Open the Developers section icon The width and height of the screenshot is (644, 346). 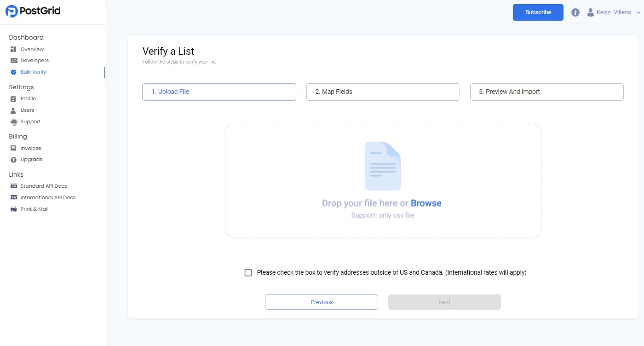tap(13, 60)
